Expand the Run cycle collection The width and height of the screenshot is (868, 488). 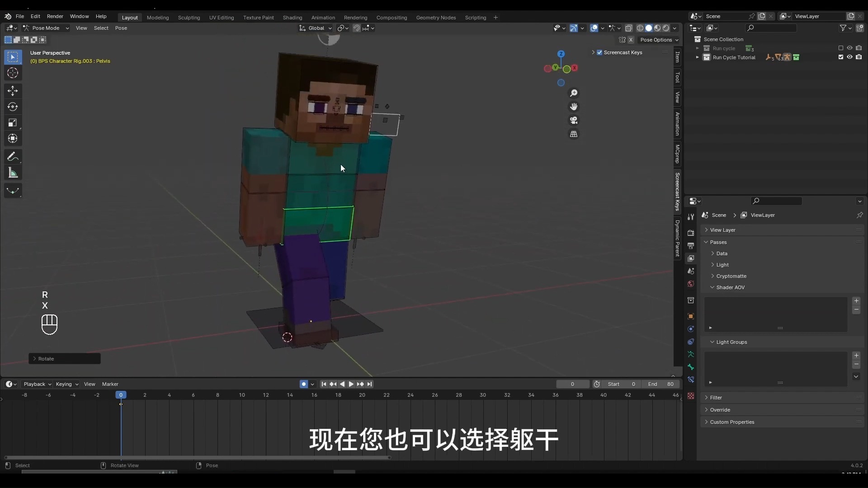698,48
